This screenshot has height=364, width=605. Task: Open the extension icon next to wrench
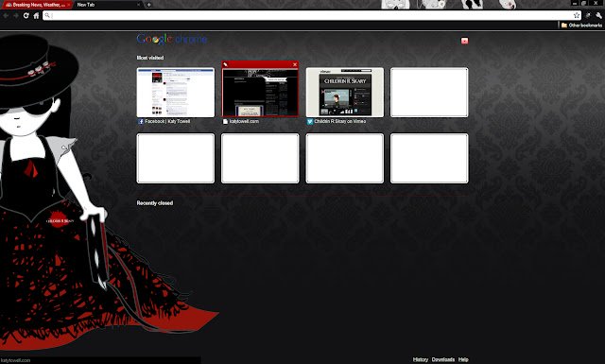pyautogui.click(x=588, y=15)
